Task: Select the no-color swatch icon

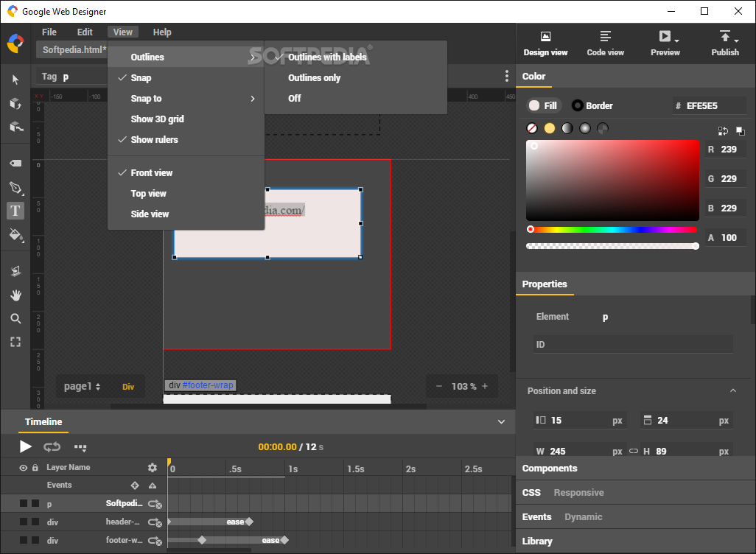Action: tap(532, 128)
